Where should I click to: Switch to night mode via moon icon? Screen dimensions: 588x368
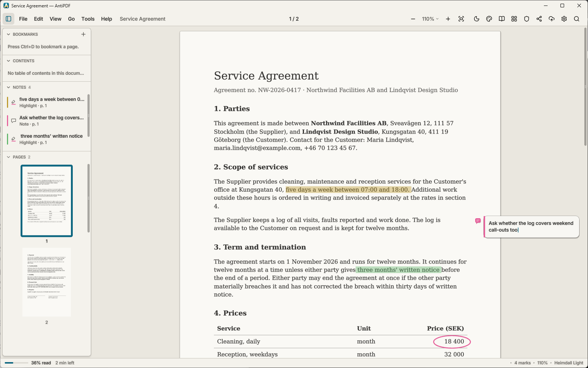[477, 19]
